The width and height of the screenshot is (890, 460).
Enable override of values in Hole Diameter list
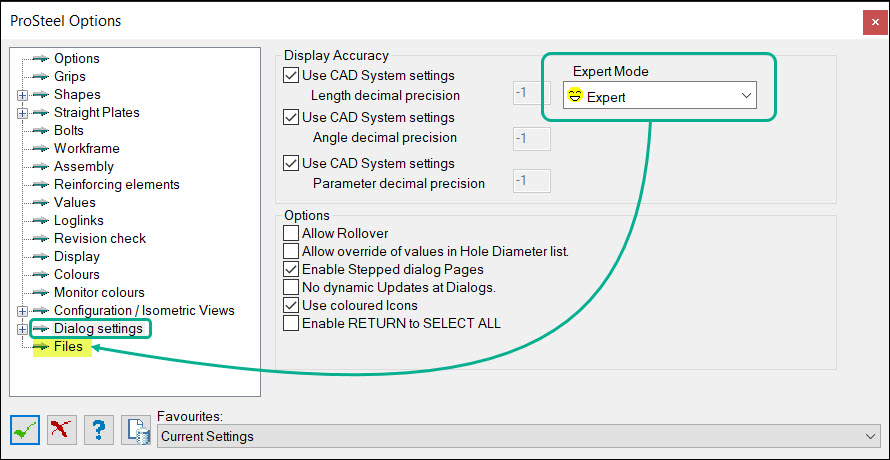291,251
